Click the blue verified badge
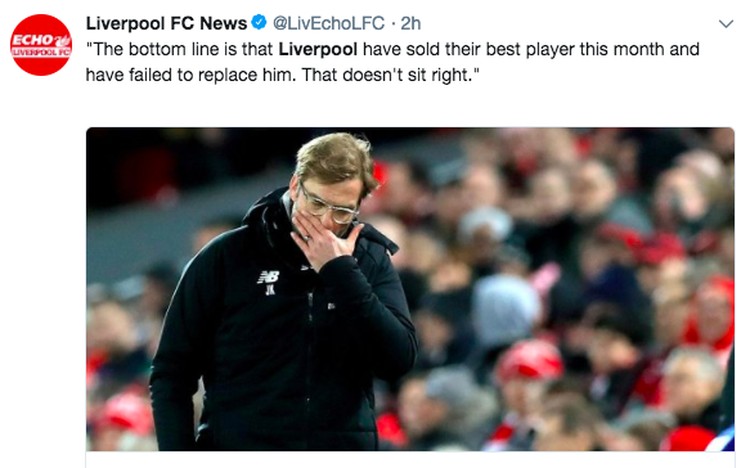750x468 pixels. click(x=257, y=23)
